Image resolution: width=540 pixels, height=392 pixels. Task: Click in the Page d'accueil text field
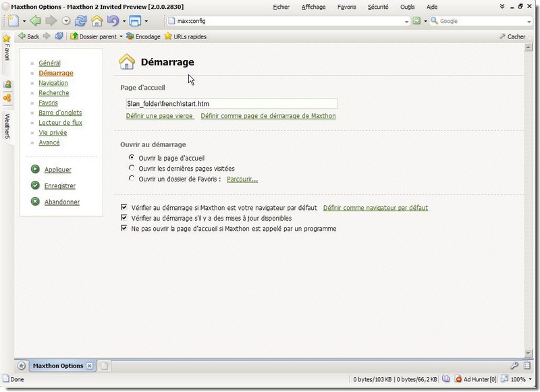[232, 104]
